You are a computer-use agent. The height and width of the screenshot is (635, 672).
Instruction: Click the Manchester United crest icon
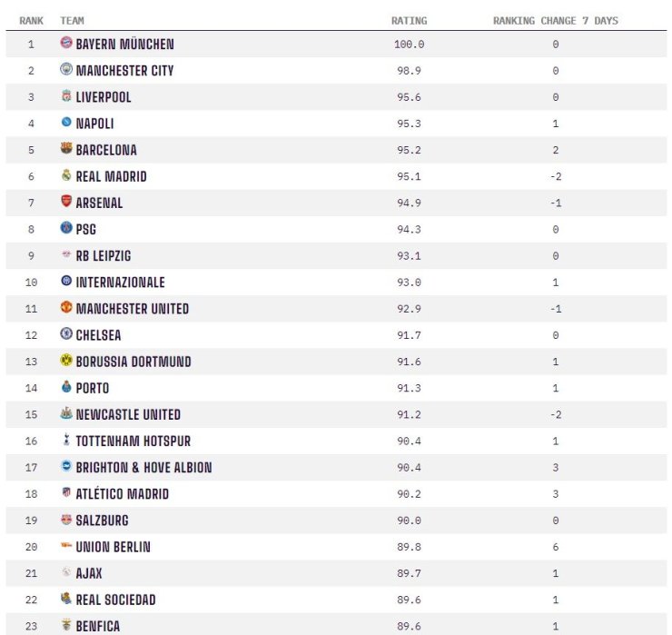tap(66, 307)
